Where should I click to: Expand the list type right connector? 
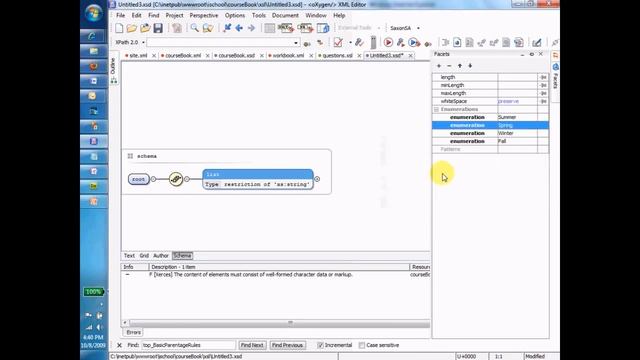(317, 179)
